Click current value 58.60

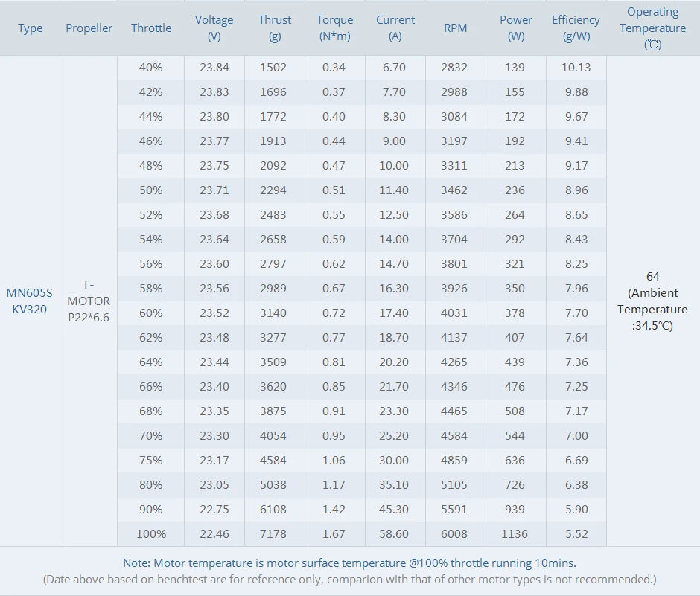pos(394,533)
